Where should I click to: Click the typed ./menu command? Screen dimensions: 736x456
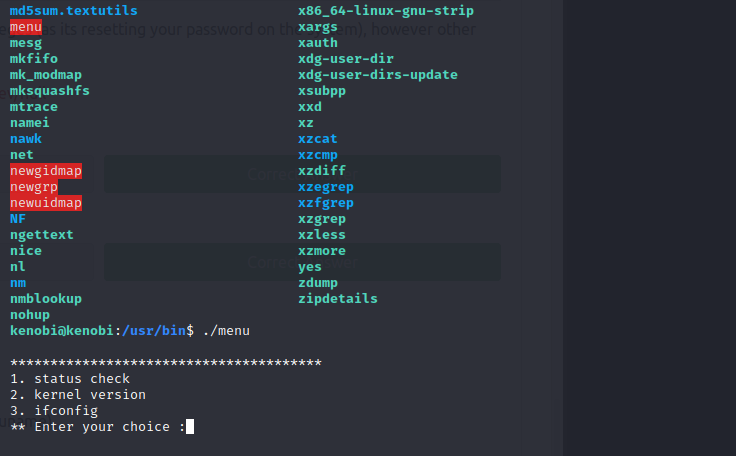(x=226, y=331)
